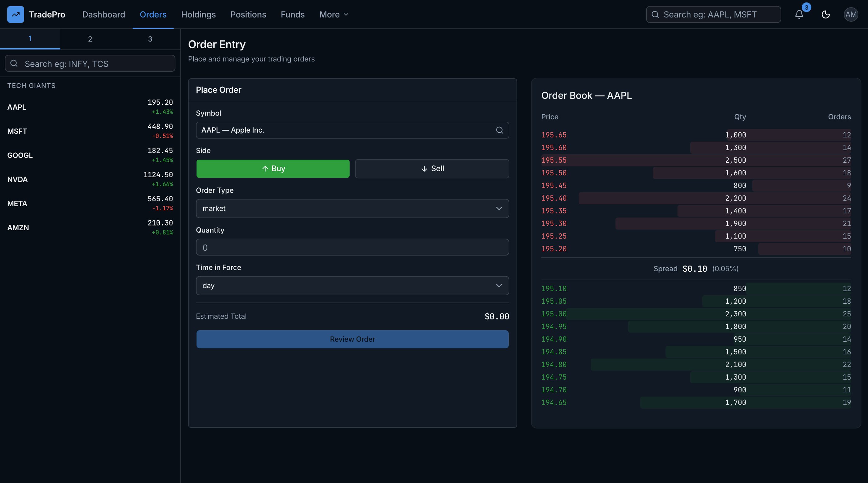Open the notifications bell
The width and height of the screenshot is (868, 483).
pos(799,15)
